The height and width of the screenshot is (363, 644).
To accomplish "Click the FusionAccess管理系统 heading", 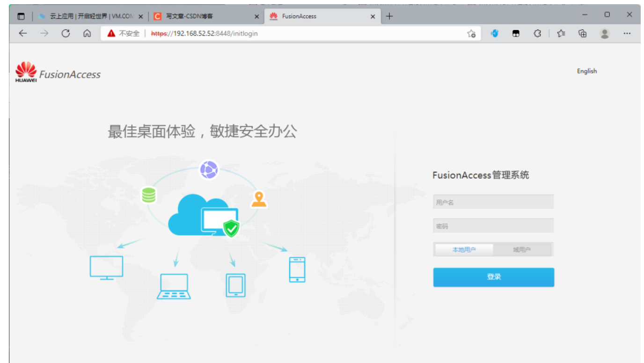I will pos(481,175).
